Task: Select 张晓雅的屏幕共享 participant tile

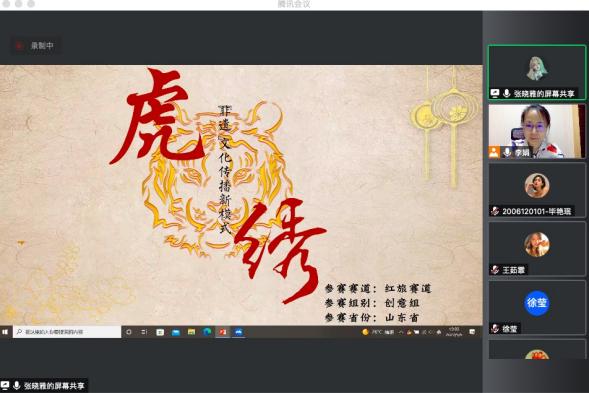Action: click(537, 72)
